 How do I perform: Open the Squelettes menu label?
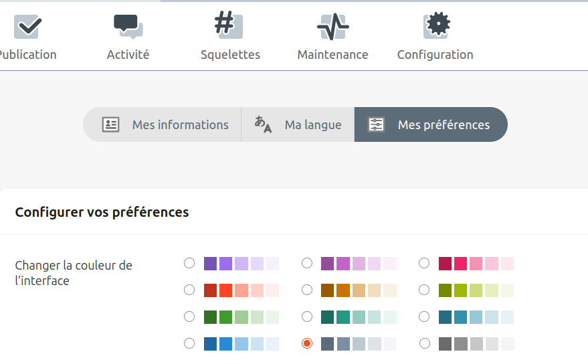tap(230, 55)
